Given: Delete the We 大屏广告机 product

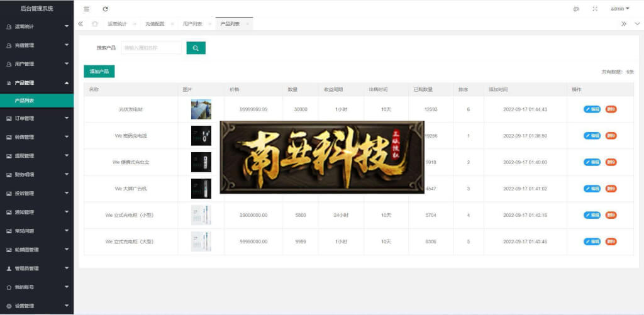Looking at the screenshot, I should coord(611,189).
